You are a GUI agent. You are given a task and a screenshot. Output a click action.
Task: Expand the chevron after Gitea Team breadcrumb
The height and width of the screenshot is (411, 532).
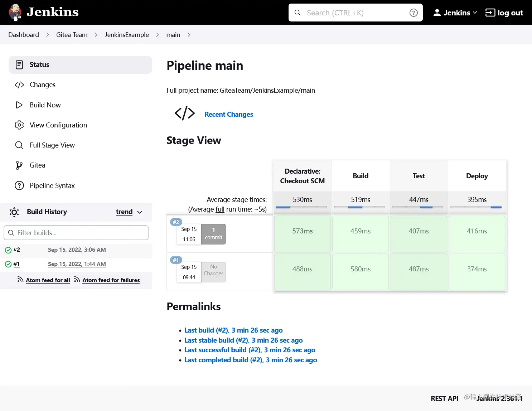click(96, 35)
